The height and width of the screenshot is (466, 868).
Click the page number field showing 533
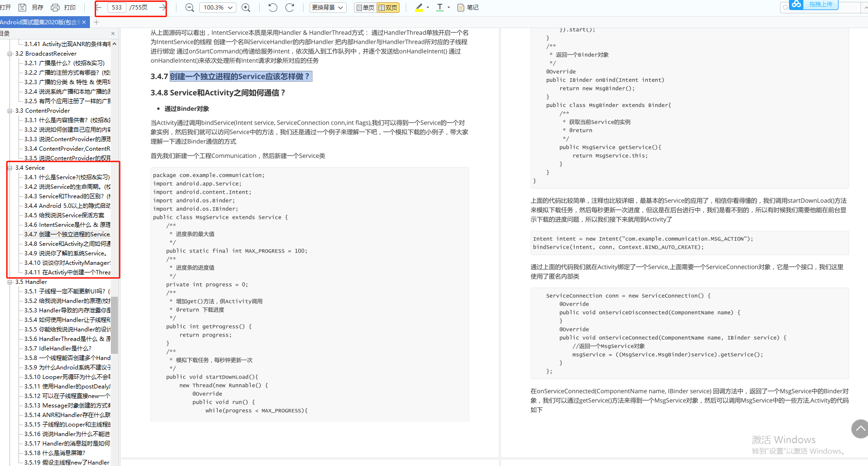click(x=117, y=7)
